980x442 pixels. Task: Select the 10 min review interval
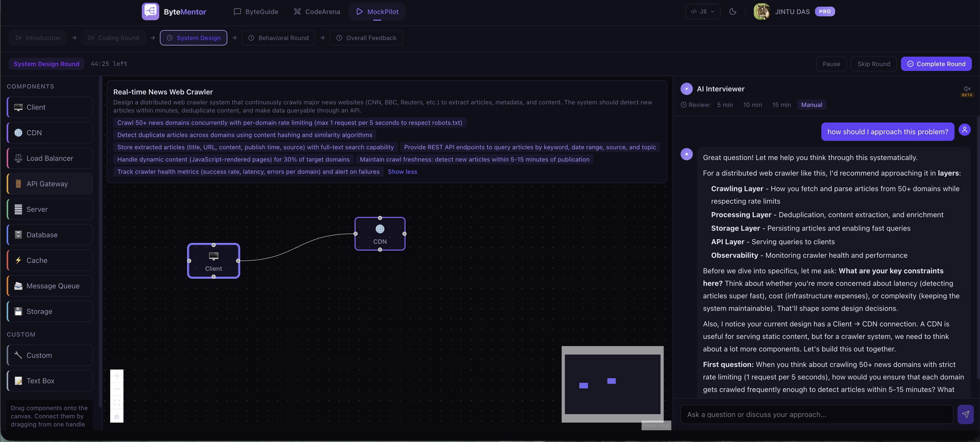752,104
